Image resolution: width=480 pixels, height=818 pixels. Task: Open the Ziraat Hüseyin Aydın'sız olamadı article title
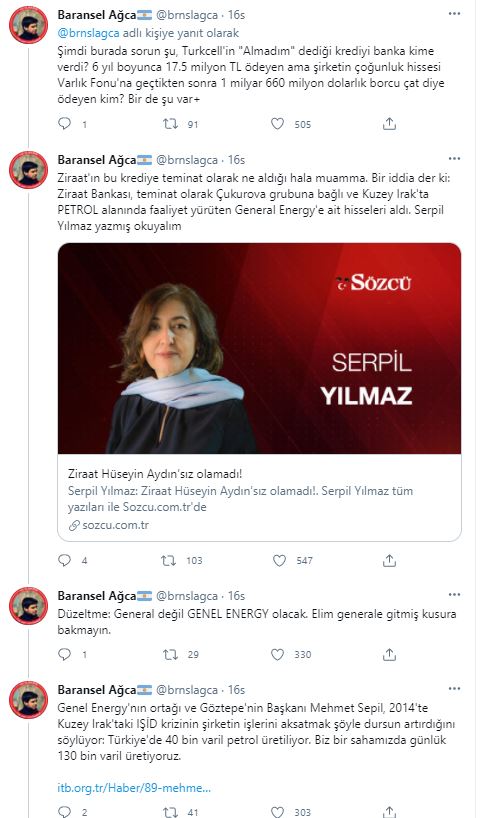click(x=155, y=474)
